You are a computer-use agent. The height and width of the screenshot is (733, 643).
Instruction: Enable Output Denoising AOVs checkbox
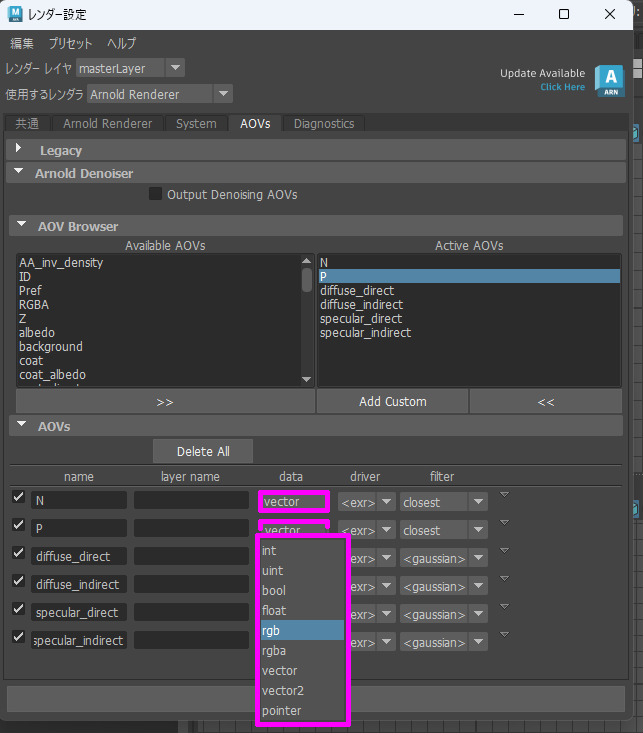pos(155,194)
